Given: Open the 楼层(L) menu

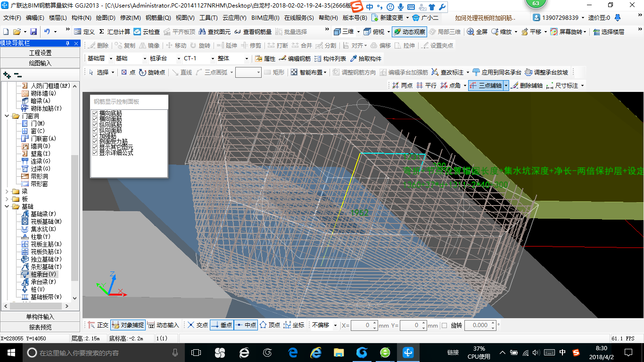Looking at the screenshot, I should pos(58,18).
